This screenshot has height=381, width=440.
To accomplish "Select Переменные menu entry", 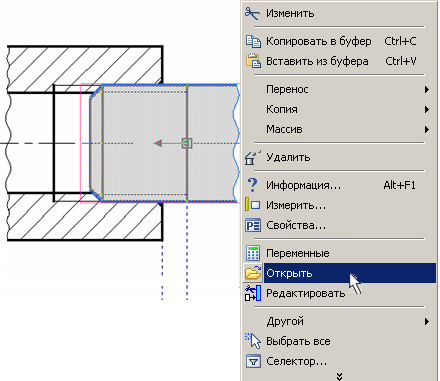I will (298, 253).
